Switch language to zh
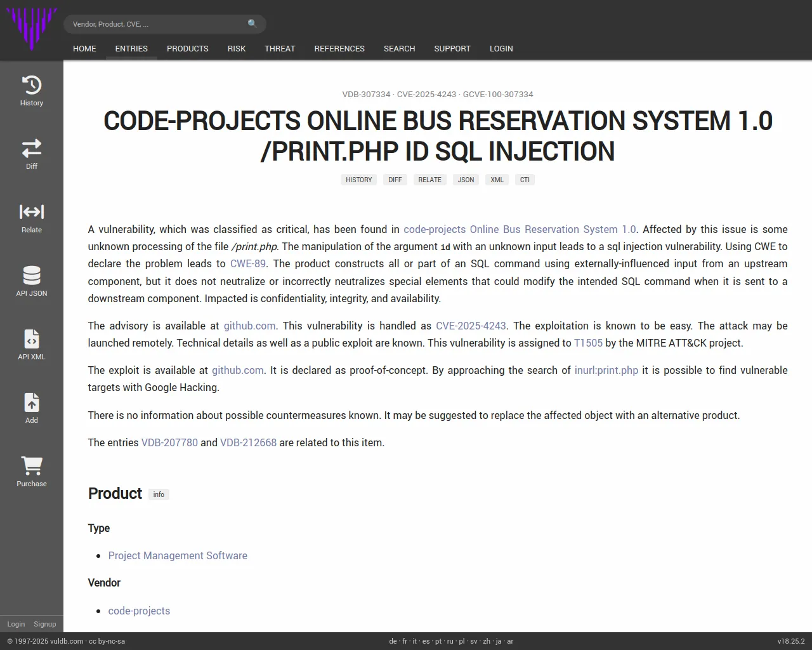This screenshot has width=812, height=650. (x=487, y=641)
